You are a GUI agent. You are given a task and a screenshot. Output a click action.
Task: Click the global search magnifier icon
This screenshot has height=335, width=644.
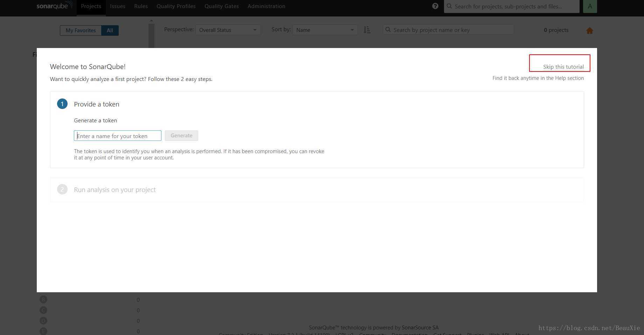click(449, 6)
